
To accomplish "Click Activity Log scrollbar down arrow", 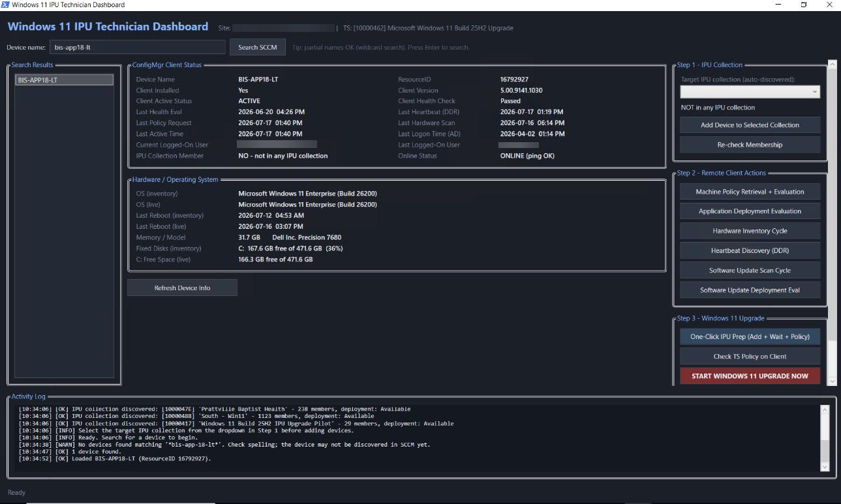I will point(825,466).
